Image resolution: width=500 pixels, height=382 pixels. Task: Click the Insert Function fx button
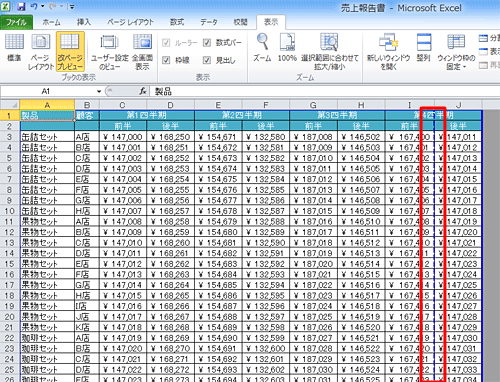[143, 91]
